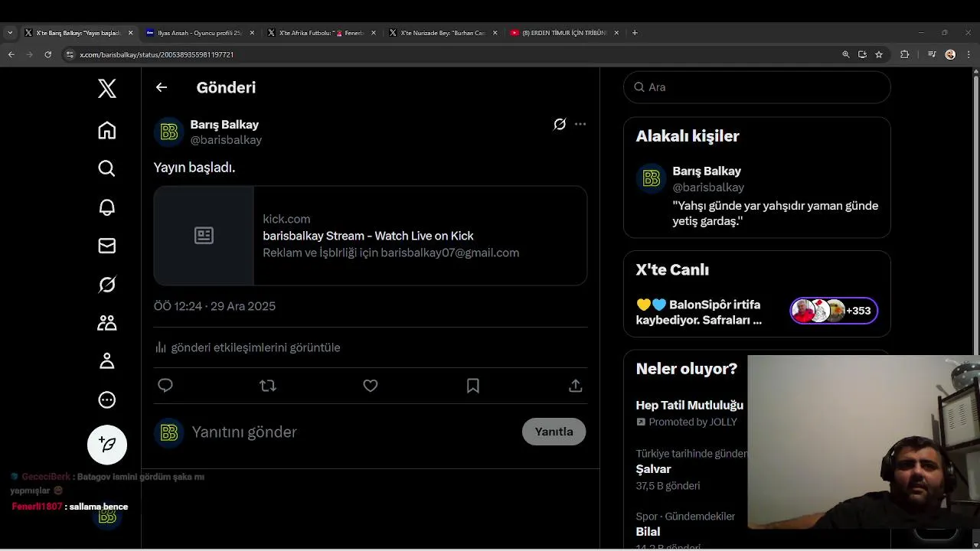
Task: Open the X logo home link
Action: [x=107, y=89]
